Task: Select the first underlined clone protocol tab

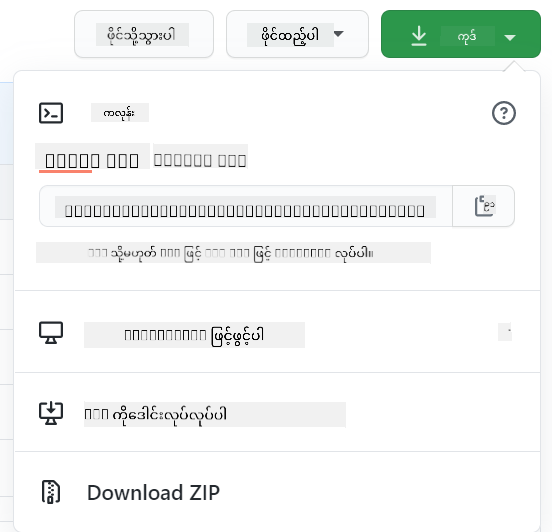Action: point(92,159)
